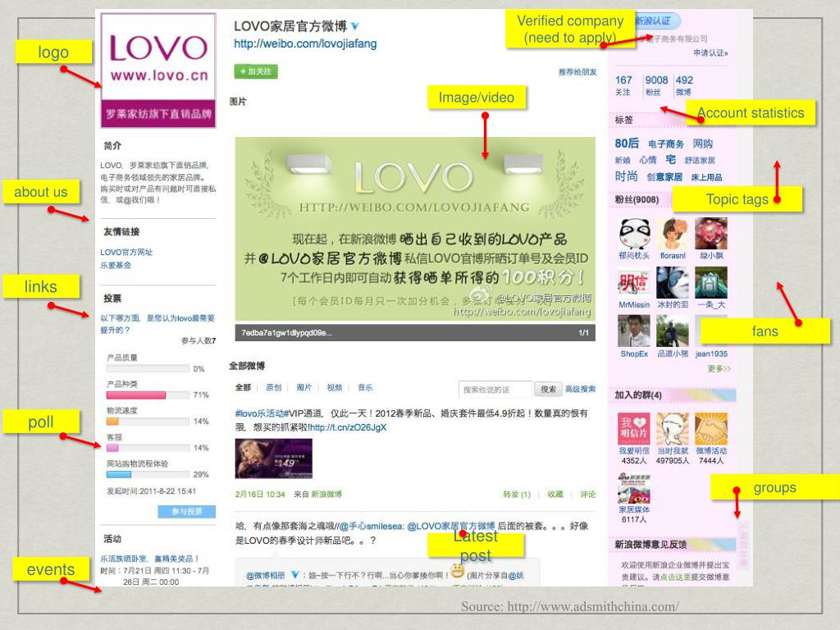Click the 新浪认证 Sina verified badge
The width and height of the screenshot is (840, 630).
[657, 21]
